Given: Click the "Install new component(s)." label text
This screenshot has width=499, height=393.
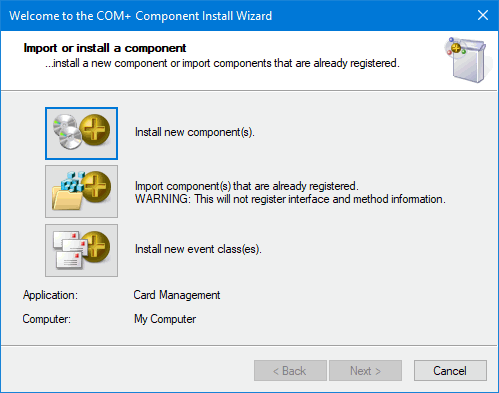Looking at the screenshot, I should (195, 132).
